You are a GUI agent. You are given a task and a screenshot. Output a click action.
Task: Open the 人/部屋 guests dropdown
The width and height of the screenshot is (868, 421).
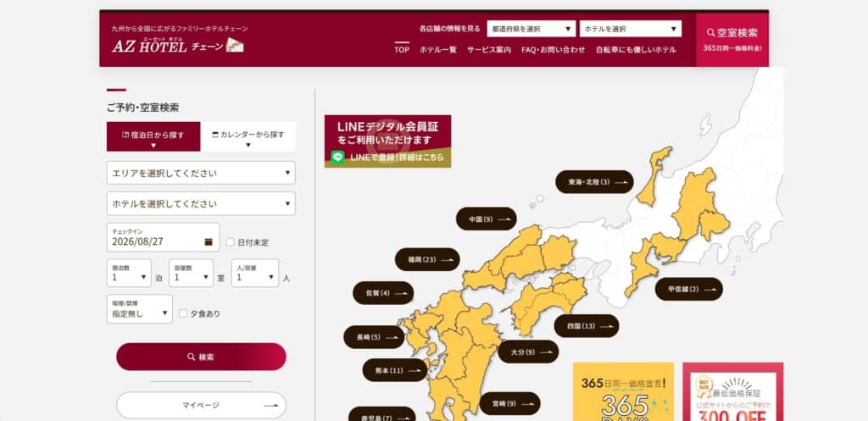(x=255, y=274)
